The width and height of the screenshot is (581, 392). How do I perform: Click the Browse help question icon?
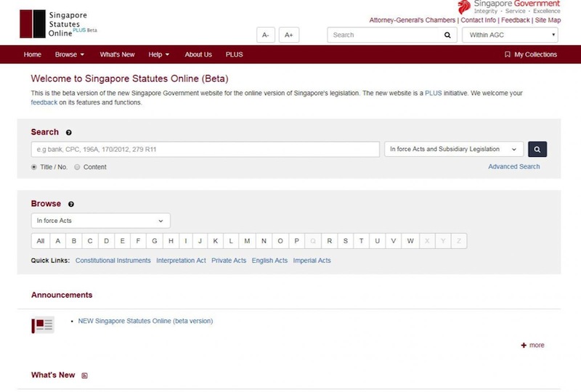[70, 204]
